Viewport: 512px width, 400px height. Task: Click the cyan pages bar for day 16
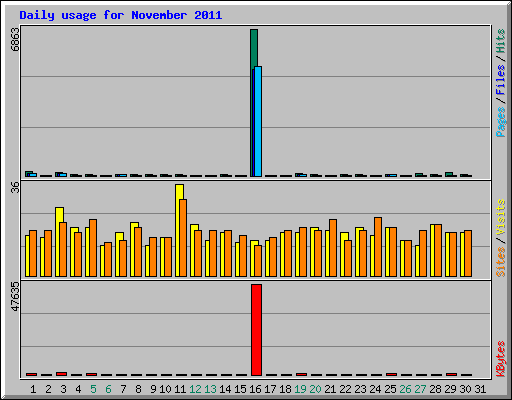click(x=258, y=121)
